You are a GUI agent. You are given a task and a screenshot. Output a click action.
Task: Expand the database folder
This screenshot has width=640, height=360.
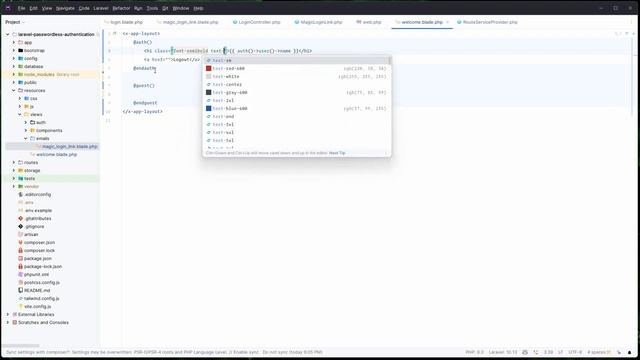[x=14, y=67]
